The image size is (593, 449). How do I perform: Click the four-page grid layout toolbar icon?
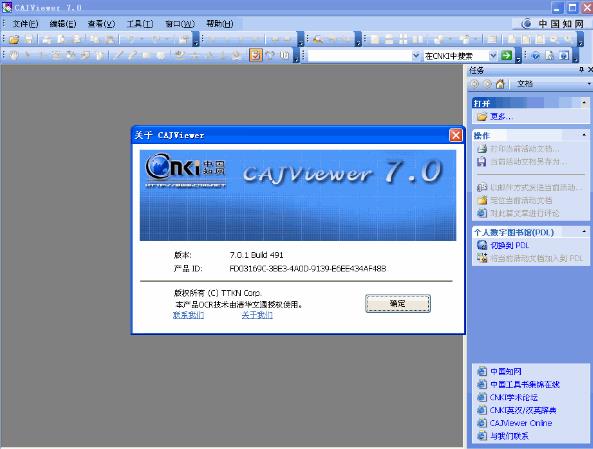pos(404,39)
